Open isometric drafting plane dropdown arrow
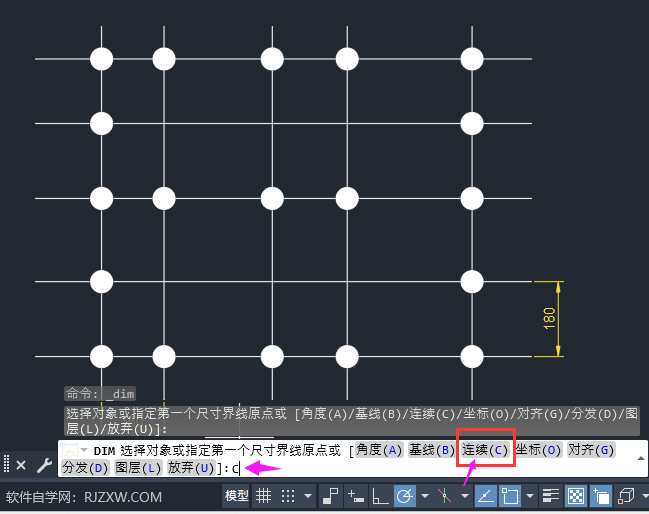 [465, 495]
